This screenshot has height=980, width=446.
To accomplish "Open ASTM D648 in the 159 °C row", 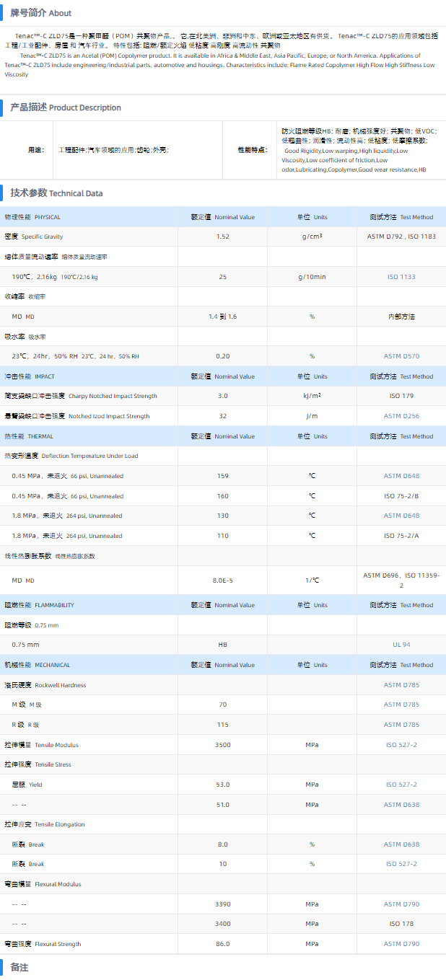I will coord(401,476).
